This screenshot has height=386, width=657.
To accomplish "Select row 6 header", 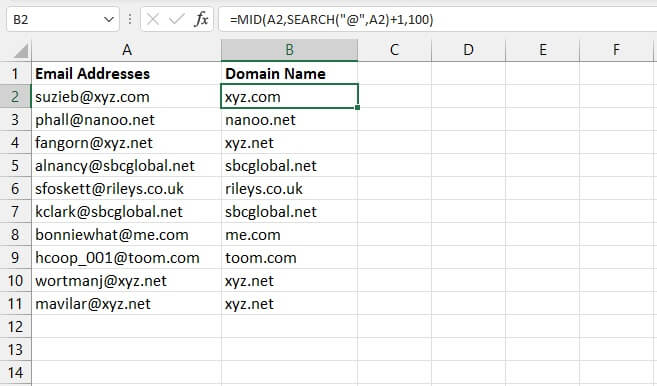I will tap(16, 189).
